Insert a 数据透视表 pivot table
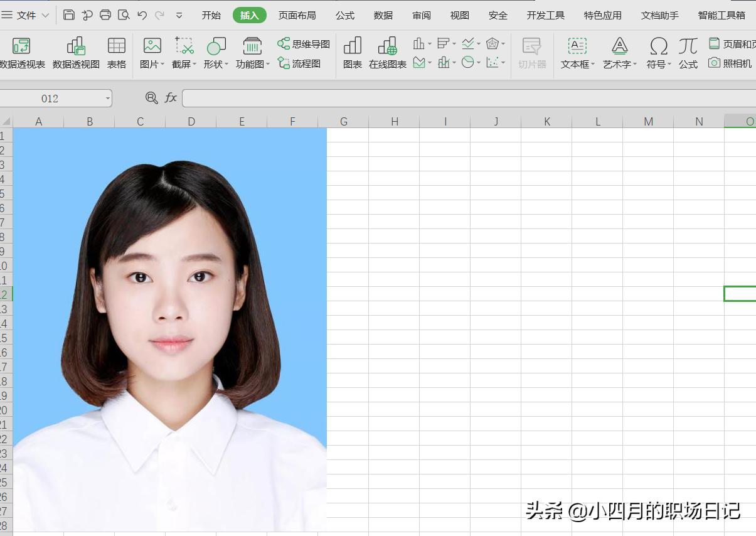Viewport: 756px width, 536px height. (23, 53)
